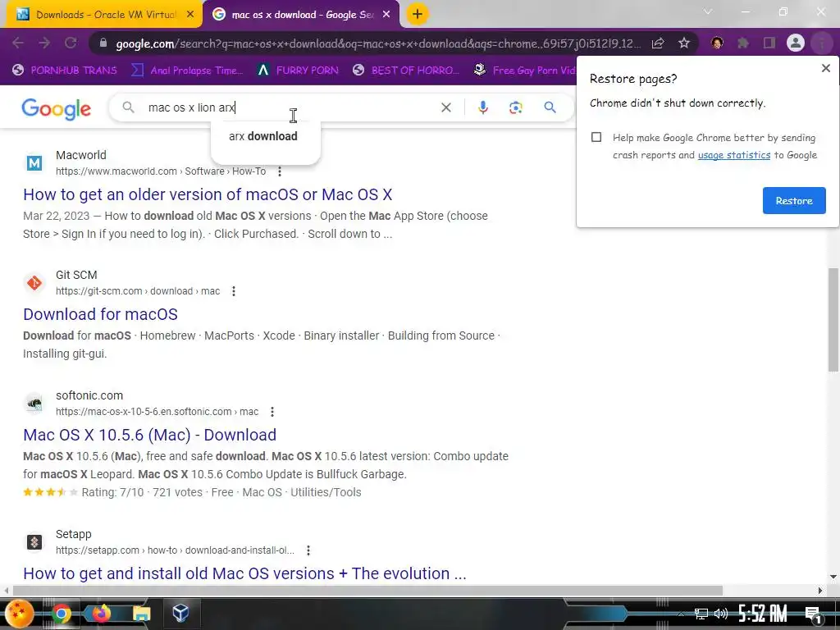This screenshot has width=840, height=630.
Task: Click the Start orb button
Action: click(18, 614)
